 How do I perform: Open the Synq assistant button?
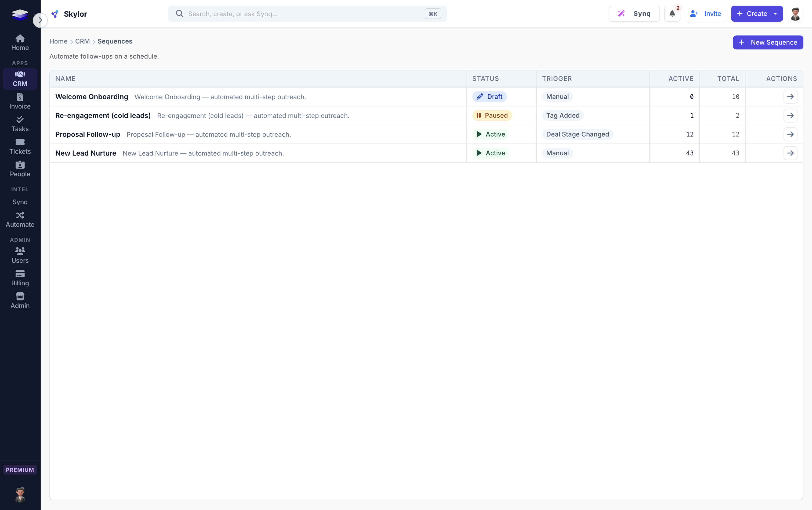(634, 13)
